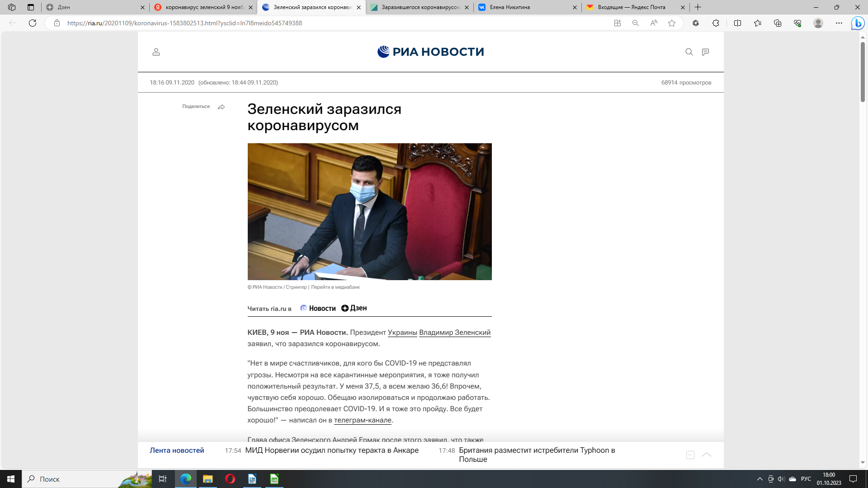Open volume control in system tray
868x488 pixels.
[781, 479]
